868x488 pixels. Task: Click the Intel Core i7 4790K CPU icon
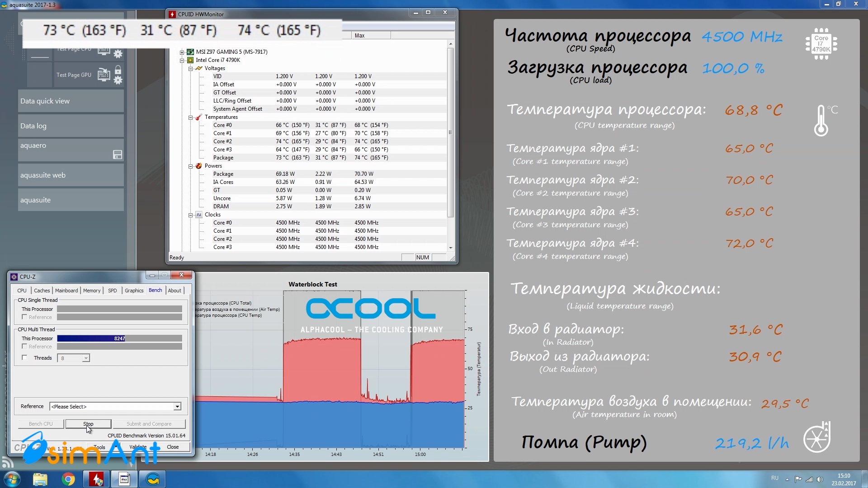190,60
